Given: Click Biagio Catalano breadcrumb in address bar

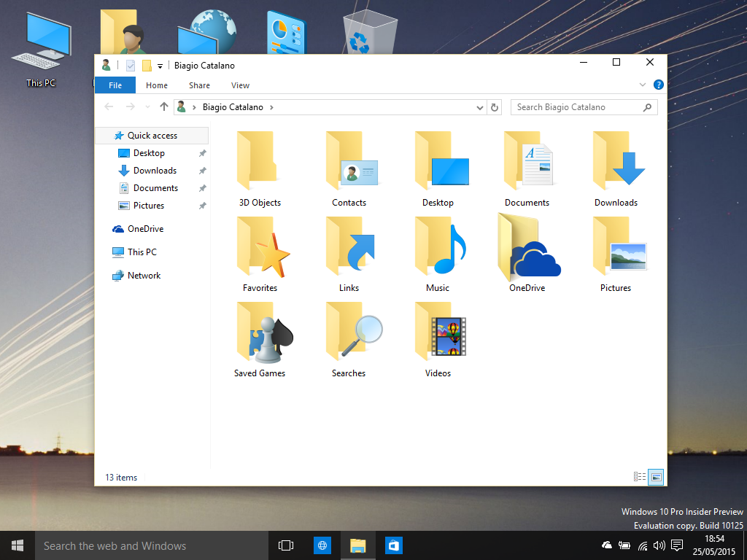Looking at the screenshot, I should [233, 107].
